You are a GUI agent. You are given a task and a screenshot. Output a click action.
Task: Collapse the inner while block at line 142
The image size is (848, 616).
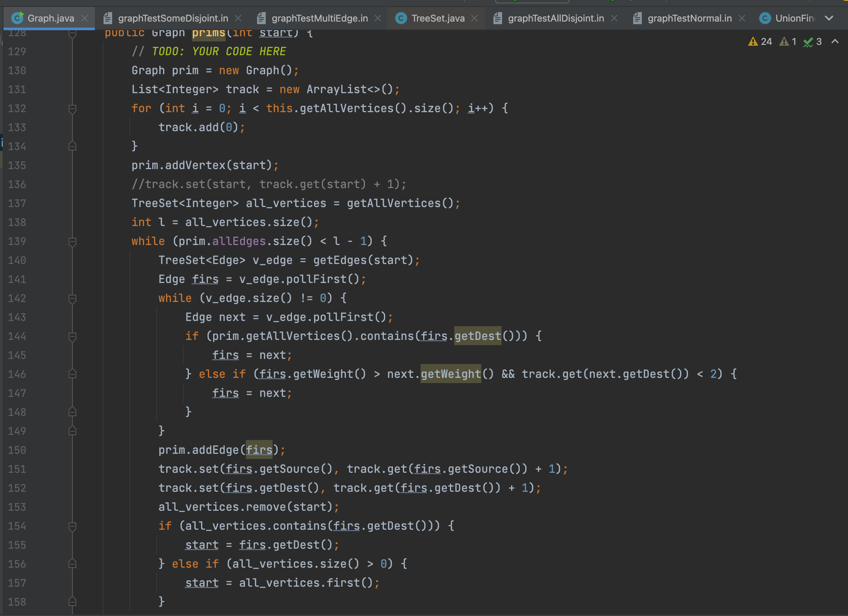[72, 299]
